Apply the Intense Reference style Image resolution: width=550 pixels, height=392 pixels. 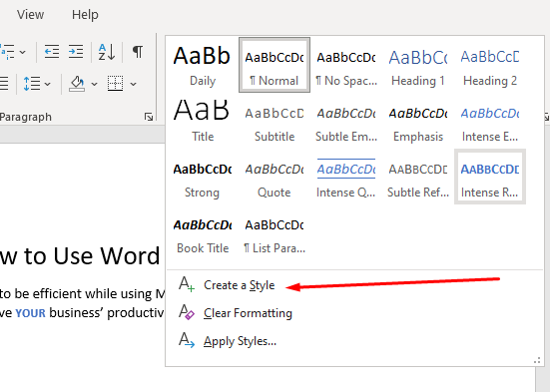coord(490,177)
